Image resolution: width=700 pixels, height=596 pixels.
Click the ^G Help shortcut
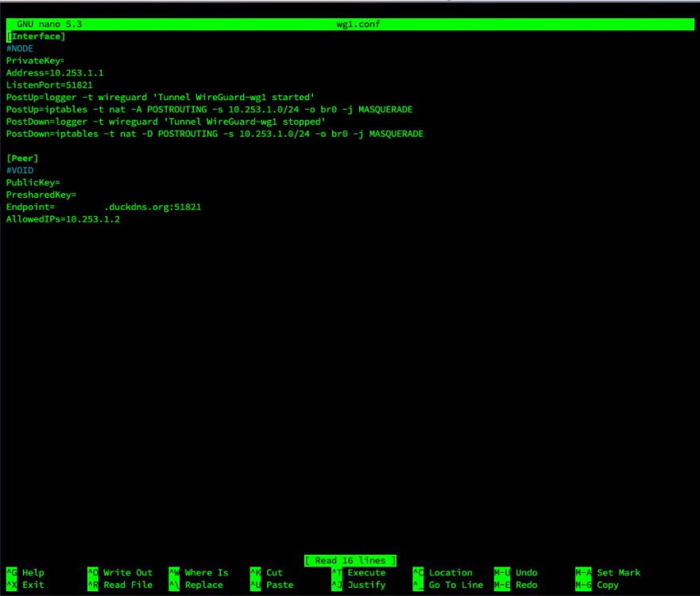click(25, 572)
